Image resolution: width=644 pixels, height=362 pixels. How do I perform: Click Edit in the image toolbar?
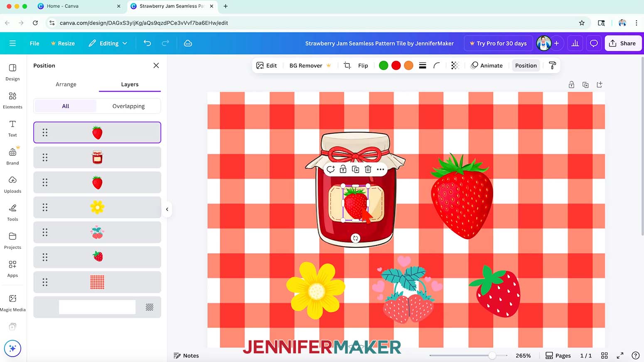click(x=267, y=66)
